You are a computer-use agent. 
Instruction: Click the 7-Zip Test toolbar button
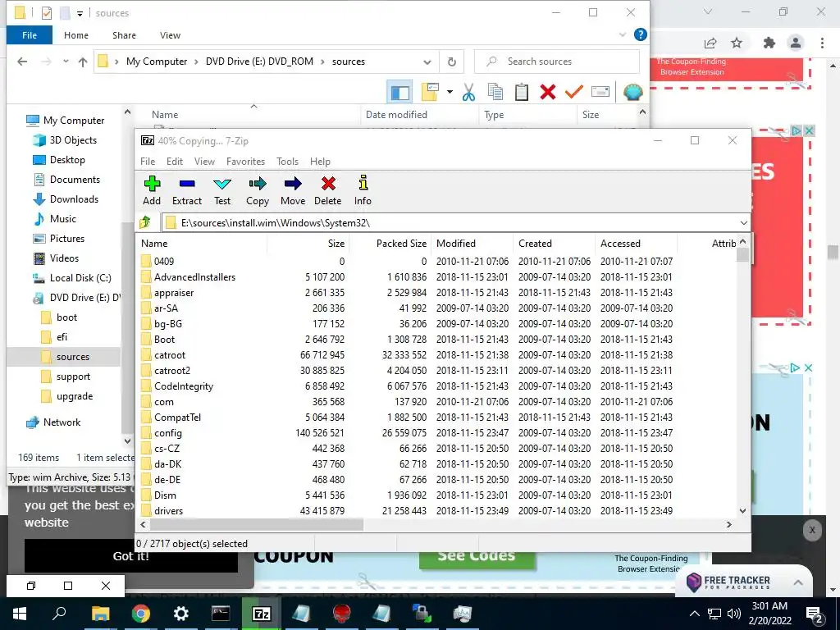(x=222, y=190)
